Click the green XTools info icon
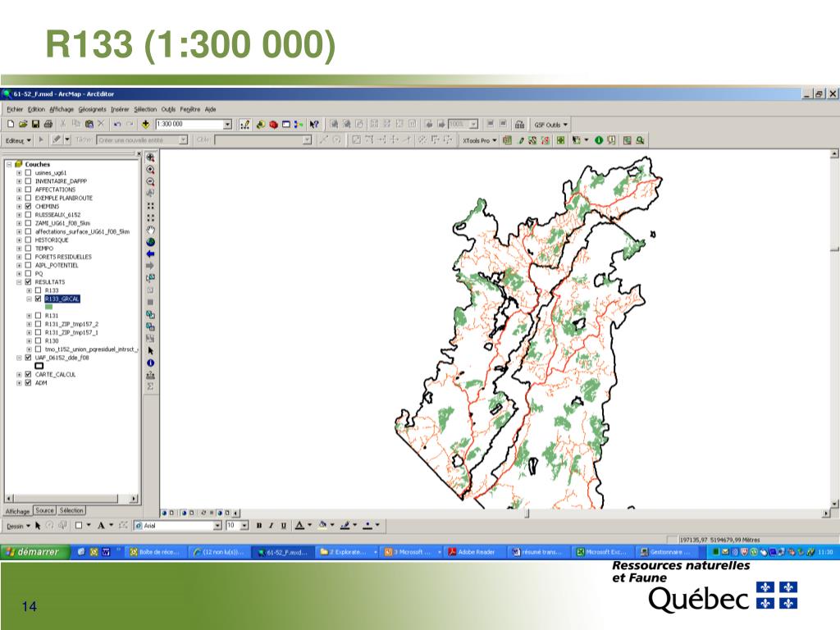840x630 pixels. (599, 140)
